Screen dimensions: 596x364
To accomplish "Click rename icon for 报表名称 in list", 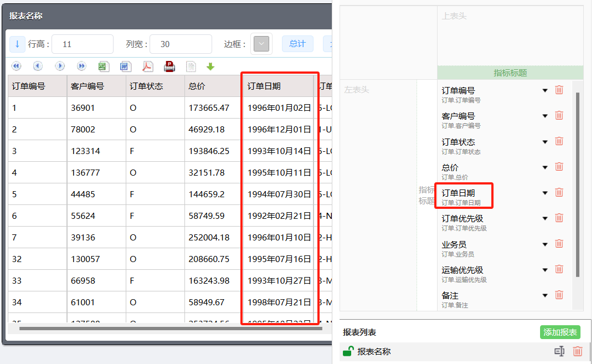I will (x=559, y=351).
